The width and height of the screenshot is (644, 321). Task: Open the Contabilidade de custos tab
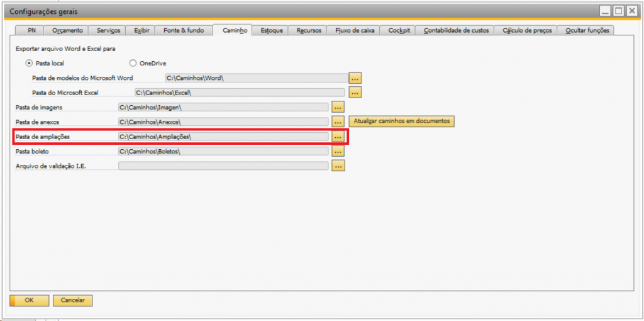coord(456,30)
